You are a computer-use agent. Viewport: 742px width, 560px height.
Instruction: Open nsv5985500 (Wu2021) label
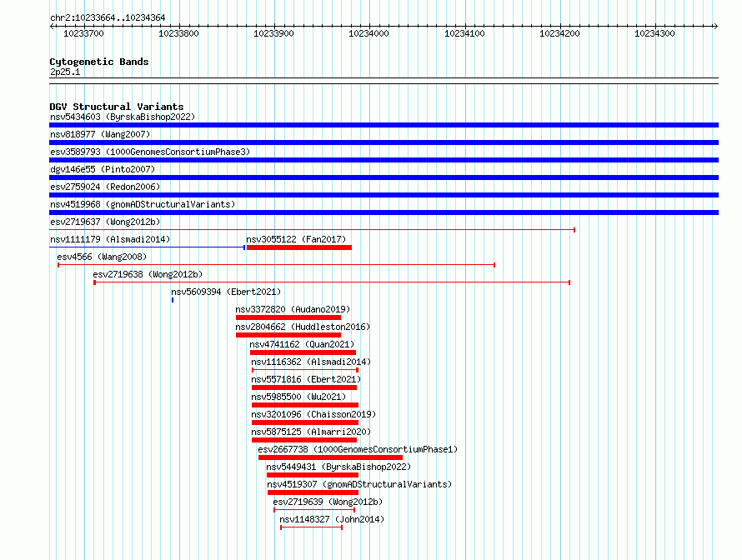tap(298, 397)
